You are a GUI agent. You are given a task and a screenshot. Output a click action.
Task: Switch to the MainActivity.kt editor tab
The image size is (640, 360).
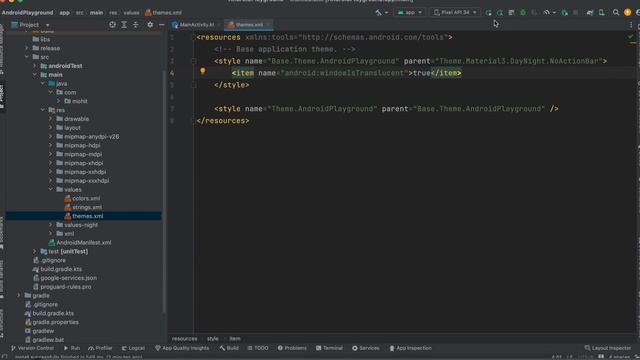coord(196,25)
